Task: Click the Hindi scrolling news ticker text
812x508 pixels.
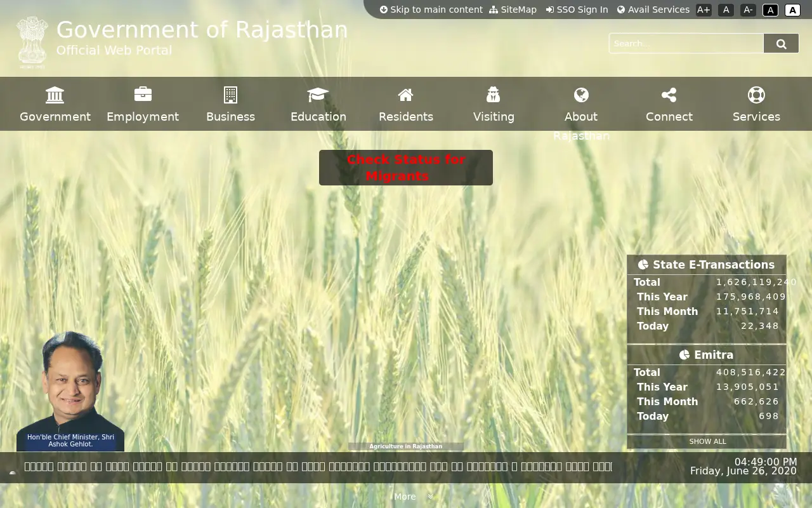Action: click(318, 467)
